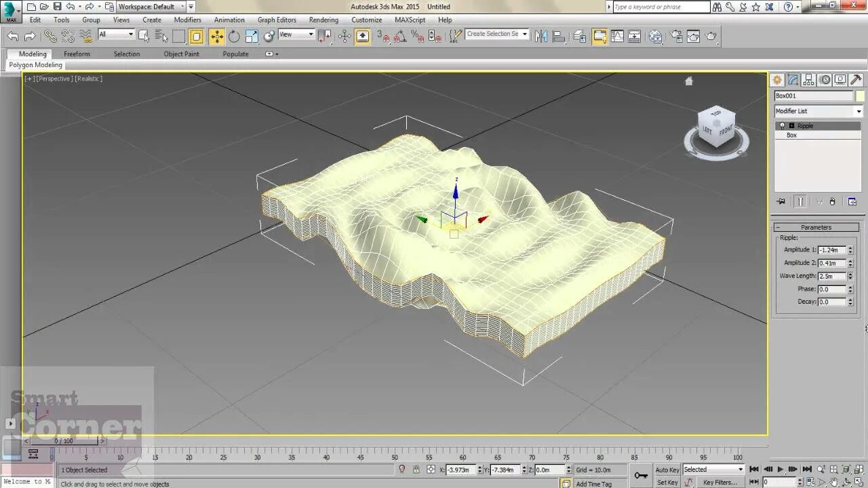
Task: Toggle Auto Key animation mode
Action: (667, 469)
